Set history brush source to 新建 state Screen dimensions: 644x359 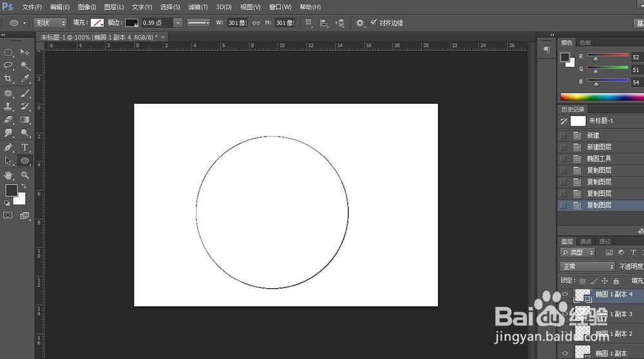(x=563, y=135)
